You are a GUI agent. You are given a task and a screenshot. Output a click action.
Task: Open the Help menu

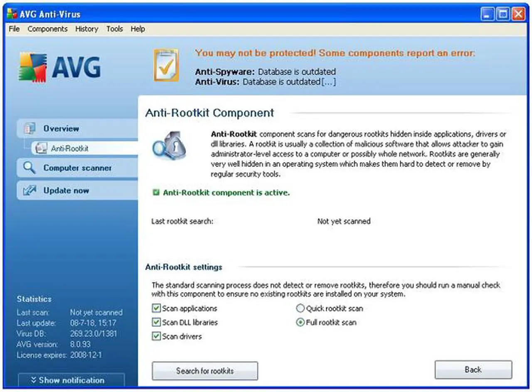click(x=138, y=29)
